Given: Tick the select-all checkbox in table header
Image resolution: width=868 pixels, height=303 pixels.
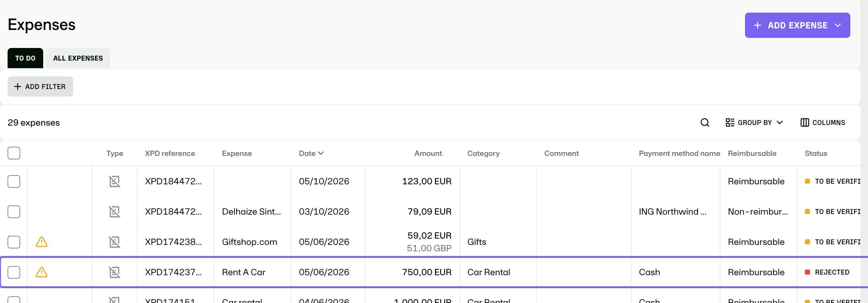Looking at the screenshot, I should click(x=14, y=153).
